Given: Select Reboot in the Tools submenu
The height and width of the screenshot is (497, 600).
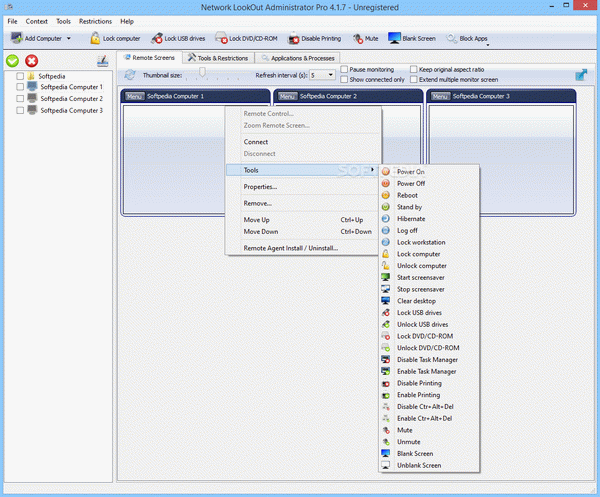Looking at the screenshot, I should (429, 196).
